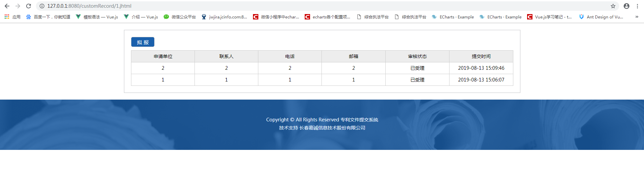Click the 拟报 button

143,42
